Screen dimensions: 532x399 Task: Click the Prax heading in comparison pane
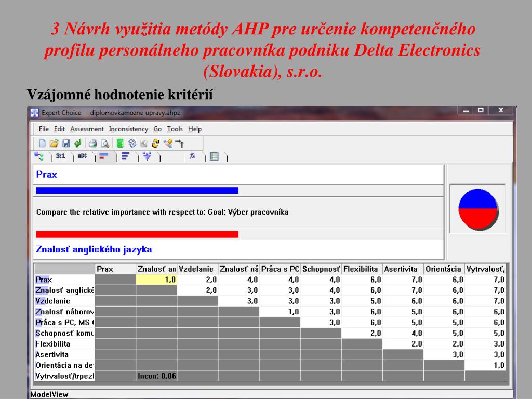46,175
